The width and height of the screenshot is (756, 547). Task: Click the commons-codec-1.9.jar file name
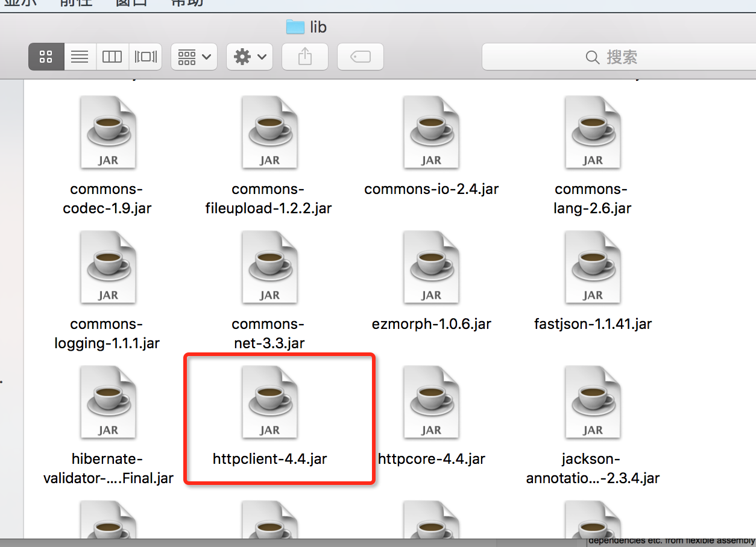[x=107, y=199]
